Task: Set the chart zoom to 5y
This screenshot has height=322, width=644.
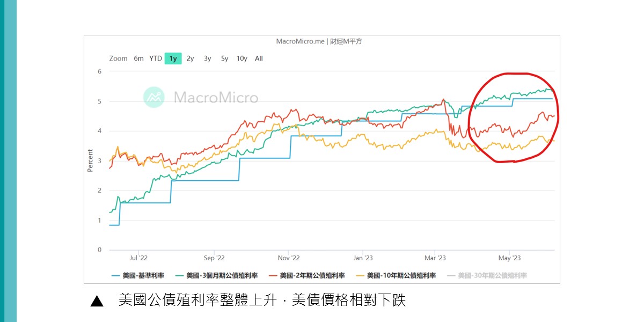Action: tap(224, 58)
